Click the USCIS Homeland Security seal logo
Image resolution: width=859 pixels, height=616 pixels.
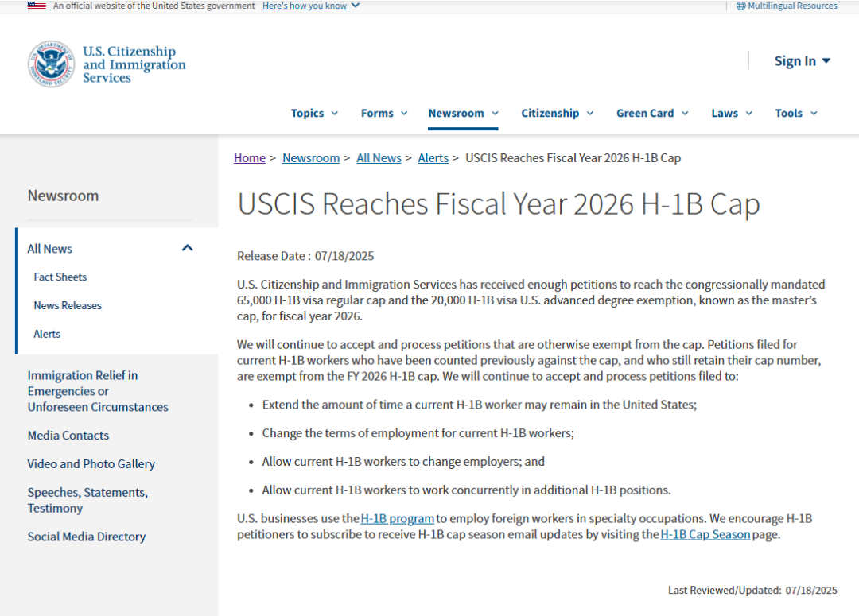tap(52, 64)
